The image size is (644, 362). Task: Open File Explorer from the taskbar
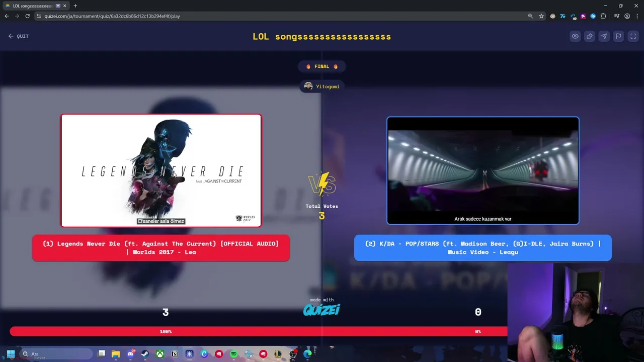click(116, 354)
